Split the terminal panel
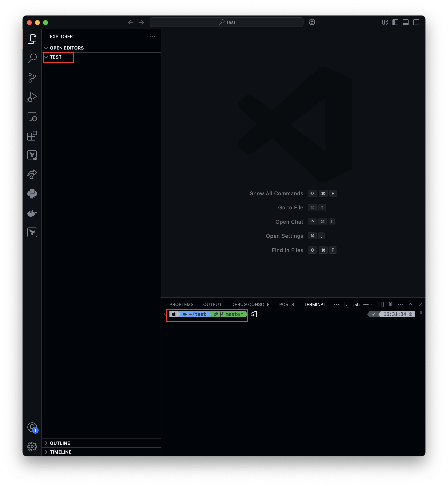Image resolution: width=448 pixels, height=486 pixels. click(x=381, y=304)
